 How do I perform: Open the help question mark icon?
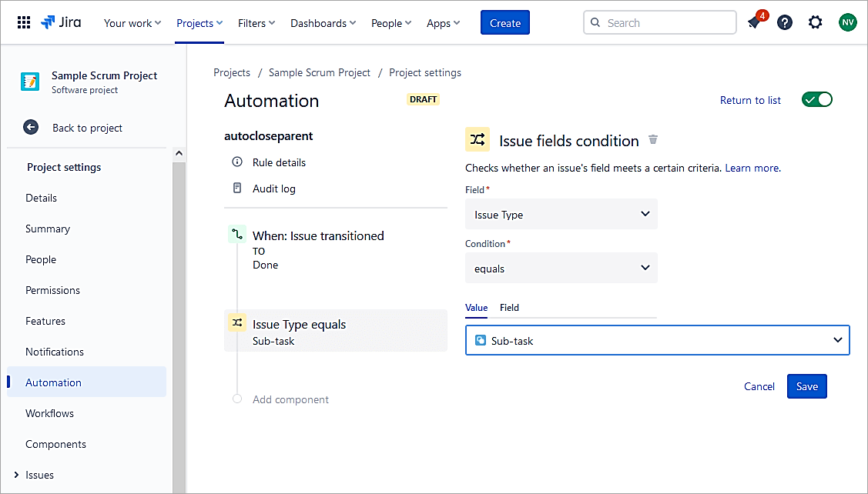coord(785,22)
